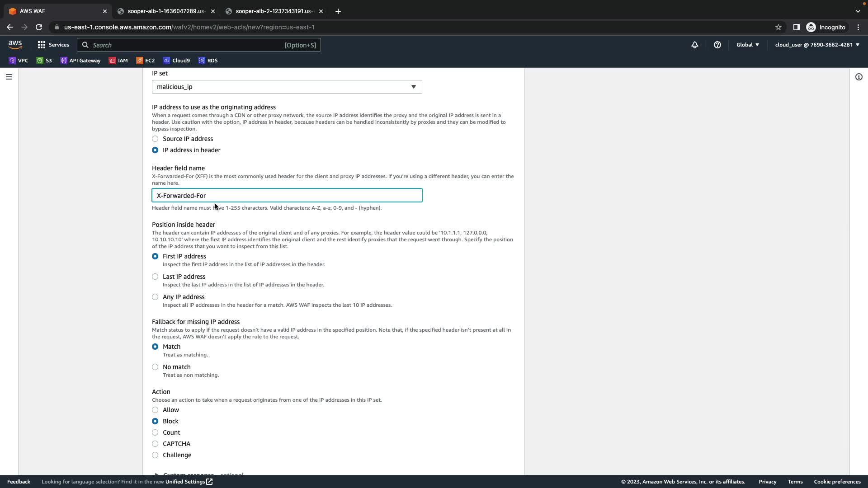Open the IAM shortcut in favorites bar
Viewport: 868px width, 488px height.
coord(118,61)
